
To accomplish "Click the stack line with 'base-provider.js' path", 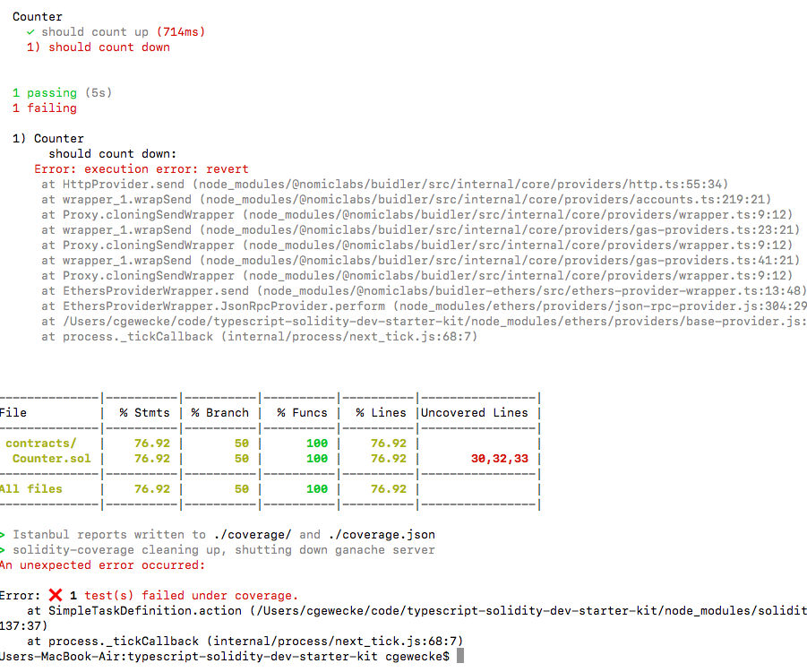I will 424,322.
